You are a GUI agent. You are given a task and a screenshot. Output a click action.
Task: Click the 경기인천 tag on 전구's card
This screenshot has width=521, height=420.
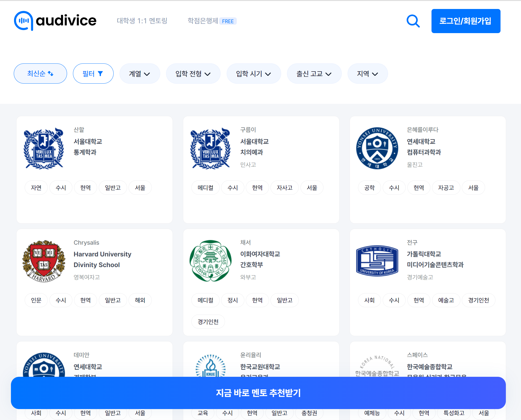[x=478, y=300]
